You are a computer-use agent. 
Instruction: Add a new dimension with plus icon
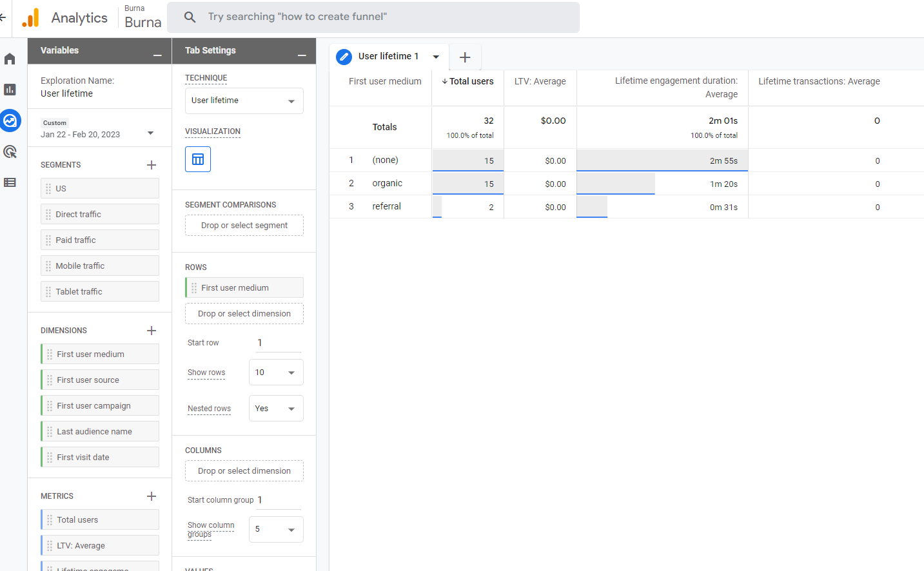pos(152,331)
